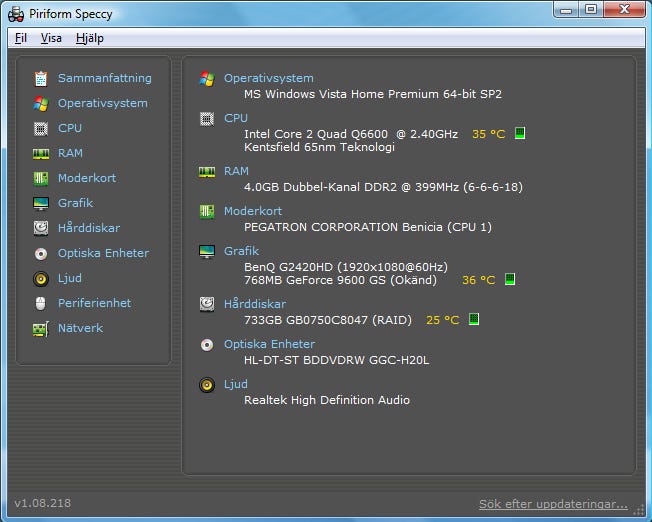Click the Hårddiskar heading in summary panel
652x522 pixels.
(x=254, y=304)
